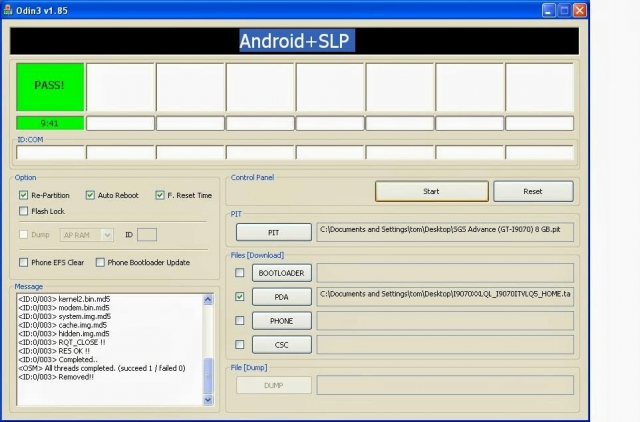This screenshot has width=640, height=422.
Task: Click the Odin3 title bar app icon
Action: point(8,9)
